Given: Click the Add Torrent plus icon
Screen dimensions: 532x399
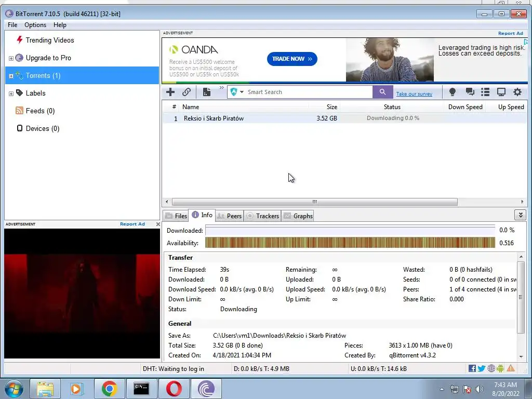Looking at the screenshot, I should click(170, 92).
